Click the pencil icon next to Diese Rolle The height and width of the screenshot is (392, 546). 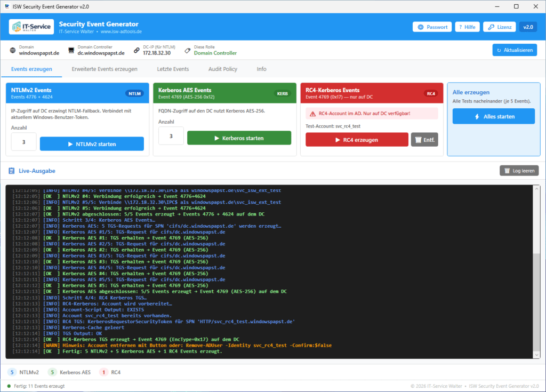187,50
